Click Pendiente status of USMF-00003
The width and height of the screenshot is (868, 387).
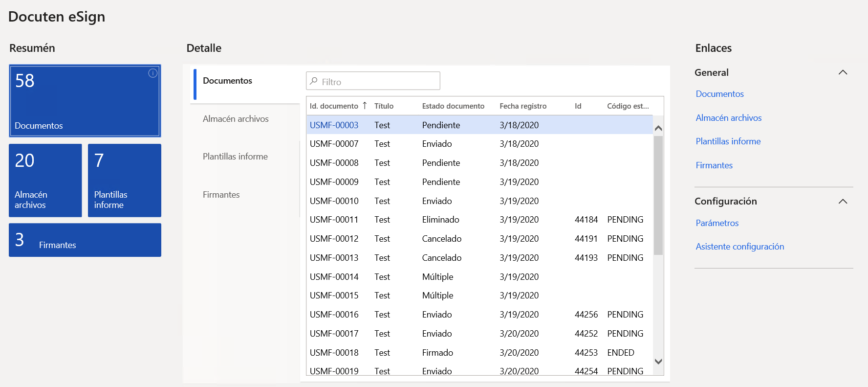[x=441, y=125]
